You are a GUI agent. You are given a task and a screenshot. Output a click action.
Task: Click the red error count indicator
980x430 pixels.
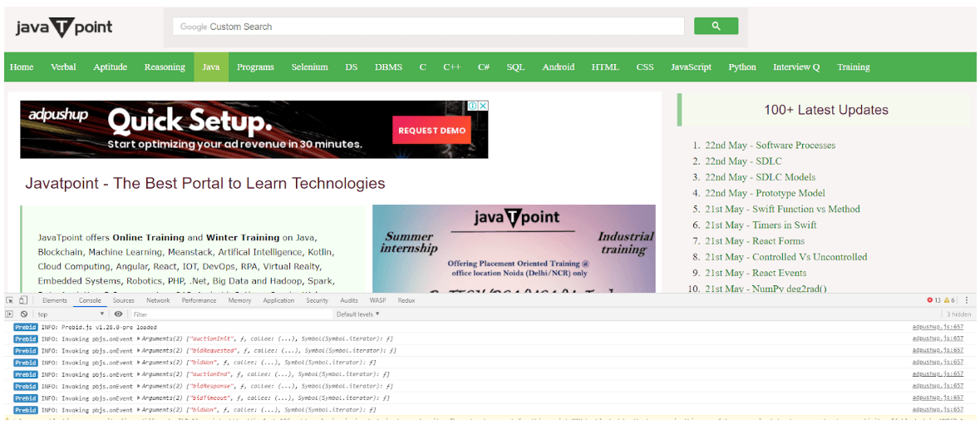[x=933, y=300]
